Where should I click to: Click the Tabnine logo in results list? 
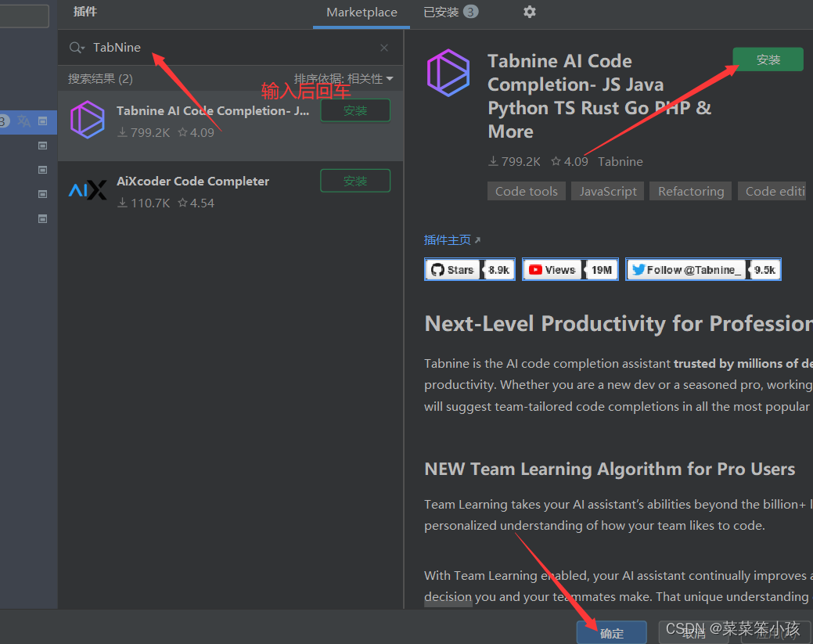click(88, 119)
